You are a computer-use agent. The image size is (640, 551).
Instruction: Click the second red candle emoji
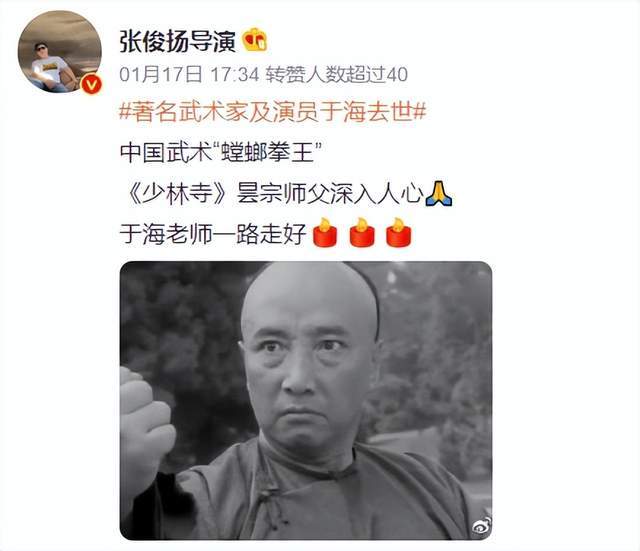362,233
